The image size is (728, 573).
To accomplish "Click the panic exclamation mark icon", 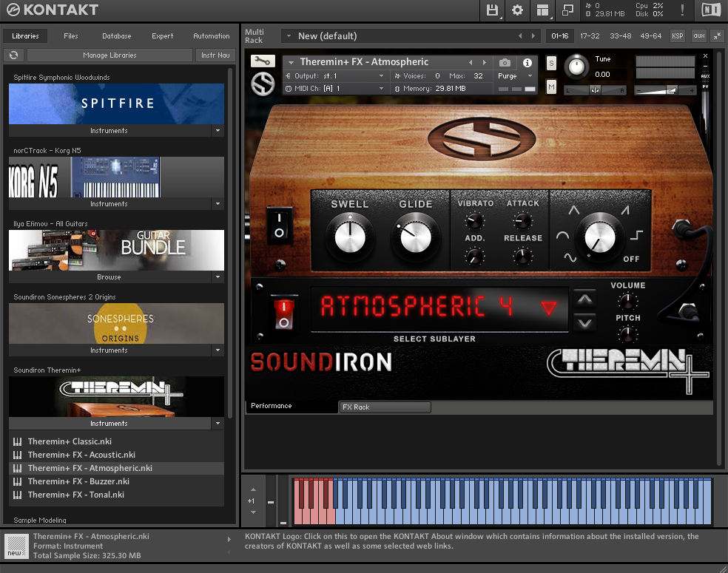I will pyautogui.click(x=682, y=10).
